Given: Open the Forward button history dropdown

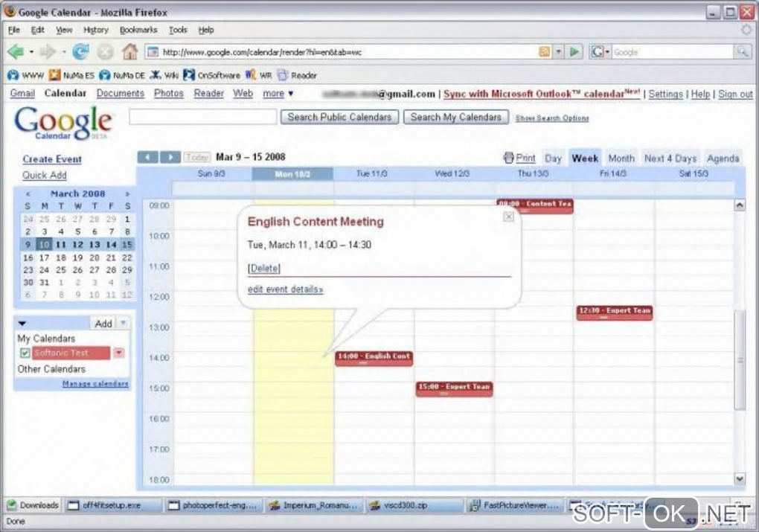Looking at the screenshot, I should [x=64, y=52].
